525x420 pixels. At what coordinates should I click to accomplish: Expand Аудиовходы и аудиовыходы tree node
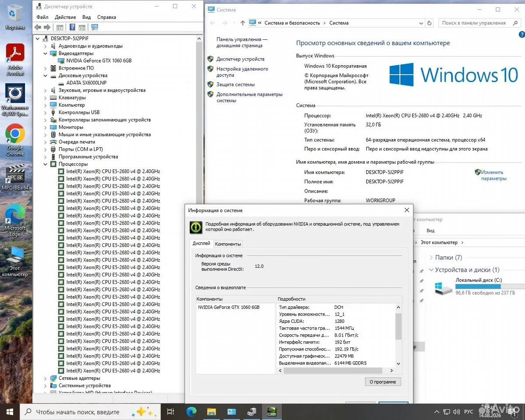click(45, 46)
